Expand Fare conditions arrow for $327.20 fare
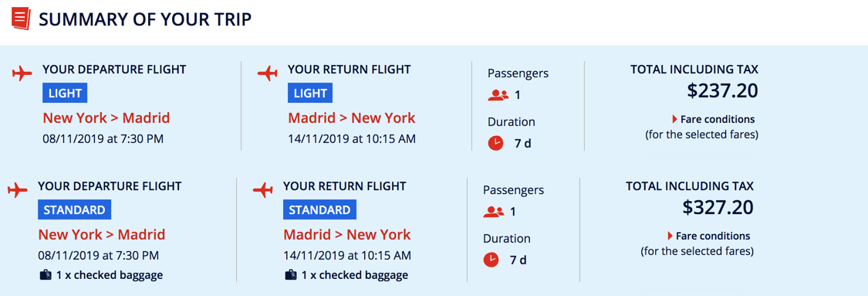 pos(670,236)
